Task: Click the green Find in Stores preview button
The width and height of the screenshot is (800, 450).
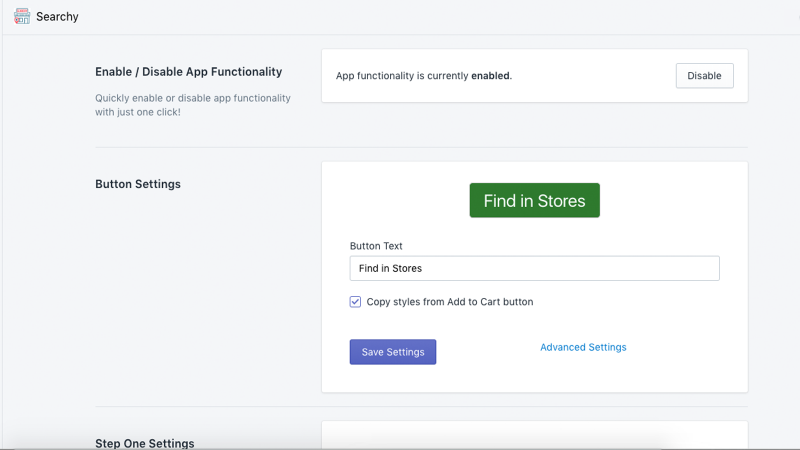Action: point(535,201)
